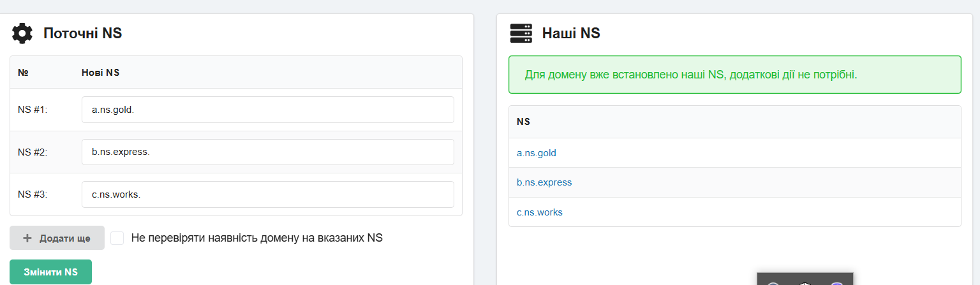Enable the Не перевіряти наявність домену checkbox
Viewport: 980px width, 285px height.
(x=117, y=238)
